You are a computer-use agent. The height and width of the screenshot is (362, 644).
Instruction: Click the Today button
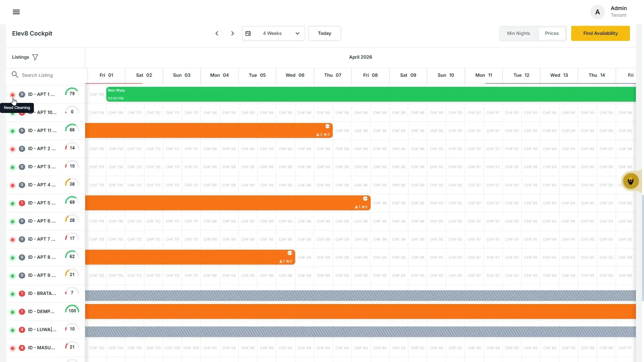click(324, 34)
